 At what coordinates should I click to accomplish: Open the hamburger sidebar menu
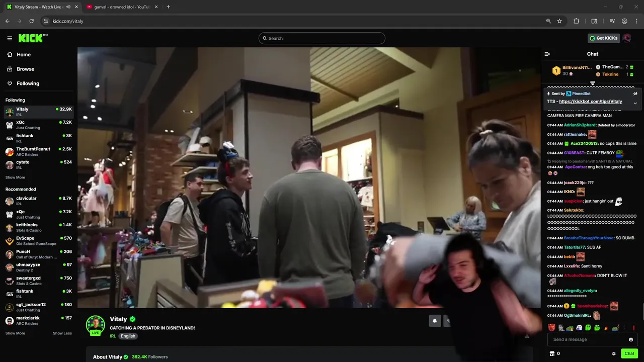click(10, 38)
